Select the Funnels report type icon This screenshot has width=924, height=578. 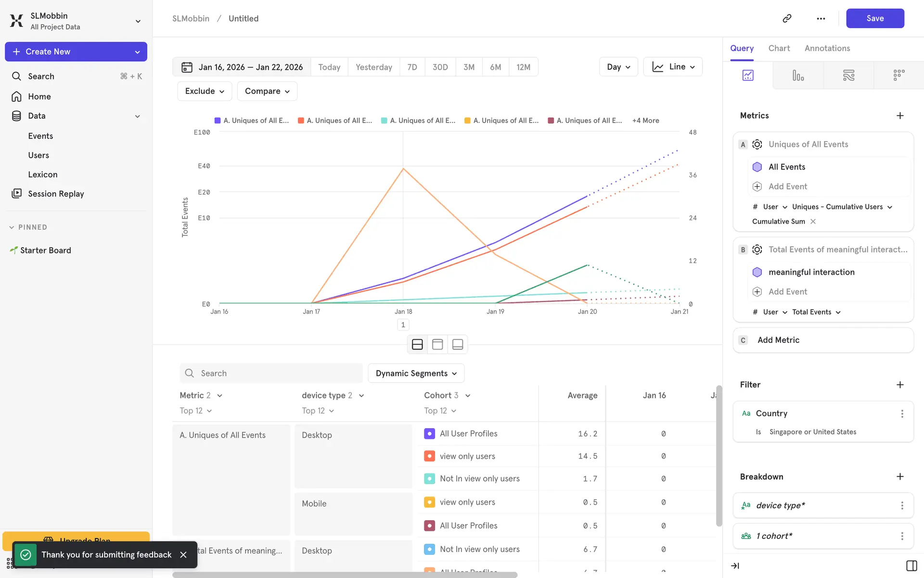(798, 75)
